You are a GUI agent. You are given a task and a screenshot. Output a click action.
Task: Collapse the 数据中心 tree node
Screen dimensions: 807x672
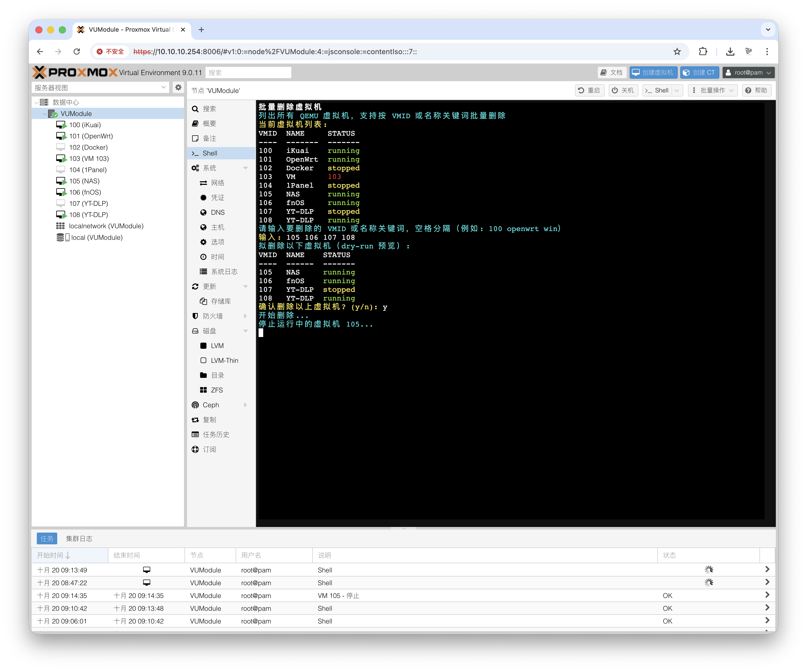point(37,103)
